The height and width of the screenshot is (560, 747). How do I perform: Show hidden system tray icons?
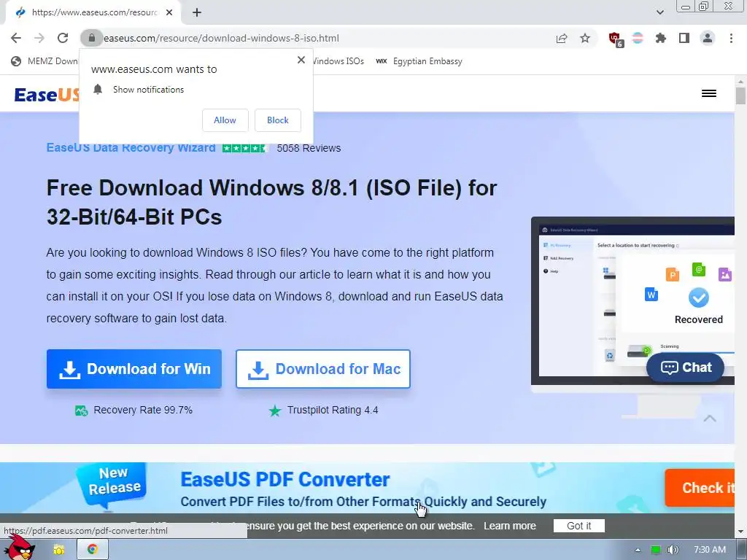click(x=638, y=550)
